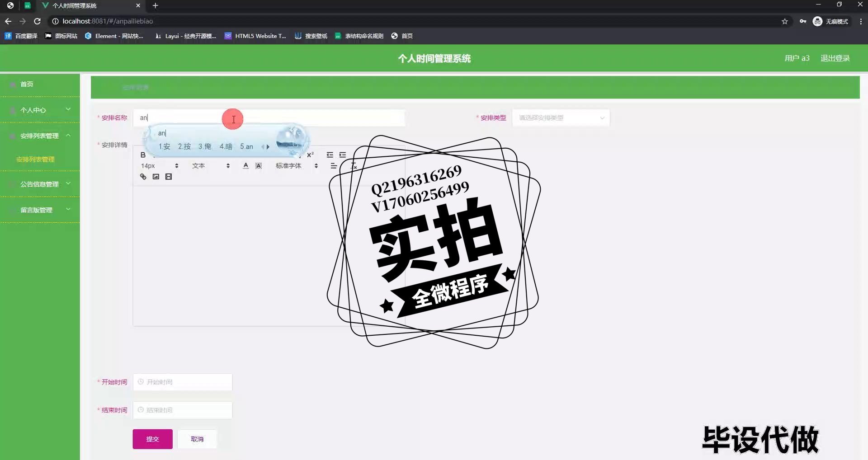
Task: Open the 图标网站 bookmark
Action: click(61, 36)
